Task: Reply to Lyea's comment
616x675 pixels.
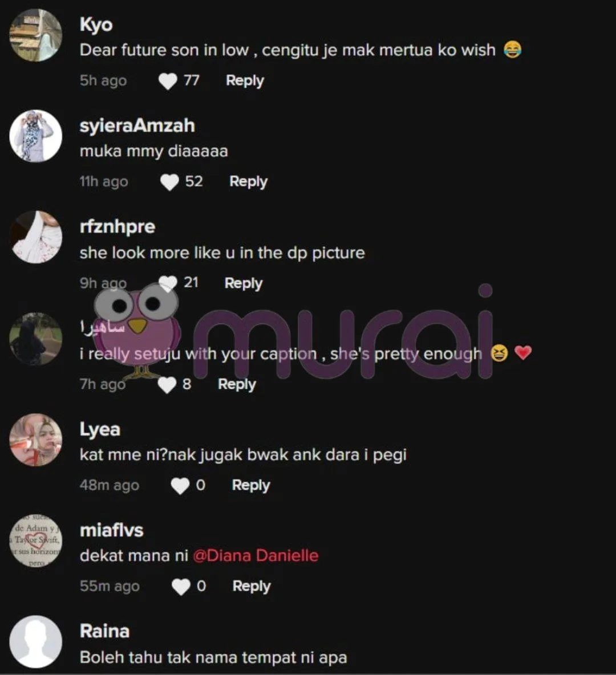Action: click(x=251, y=486)
